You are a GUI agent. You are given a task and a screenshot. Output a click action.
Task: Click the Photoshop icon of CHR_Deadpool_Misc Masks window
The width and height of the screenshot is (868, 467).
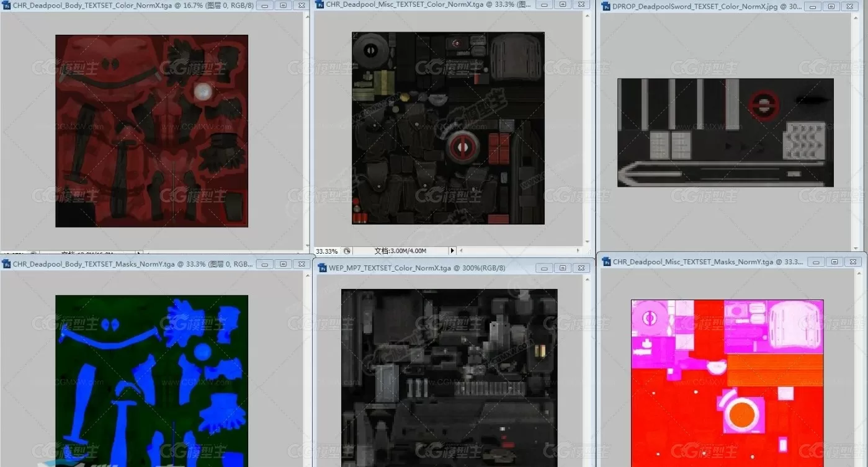pyautogui.click(x=606, y=262)
